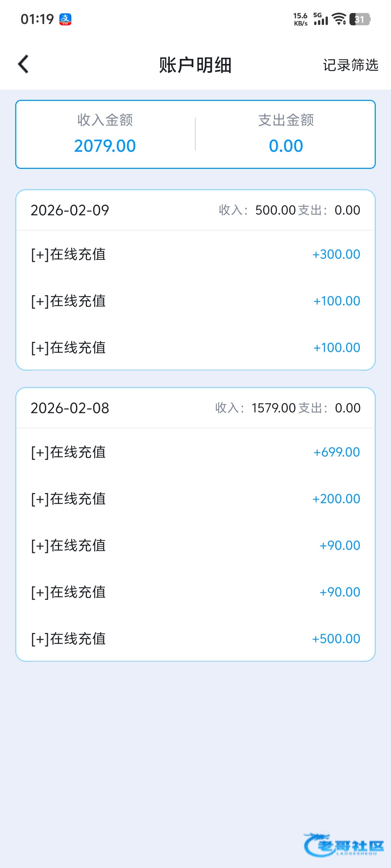Tap the 01:19 status bar clock
391x868 pixels.
pyautogui.click(x=37, y=19)
